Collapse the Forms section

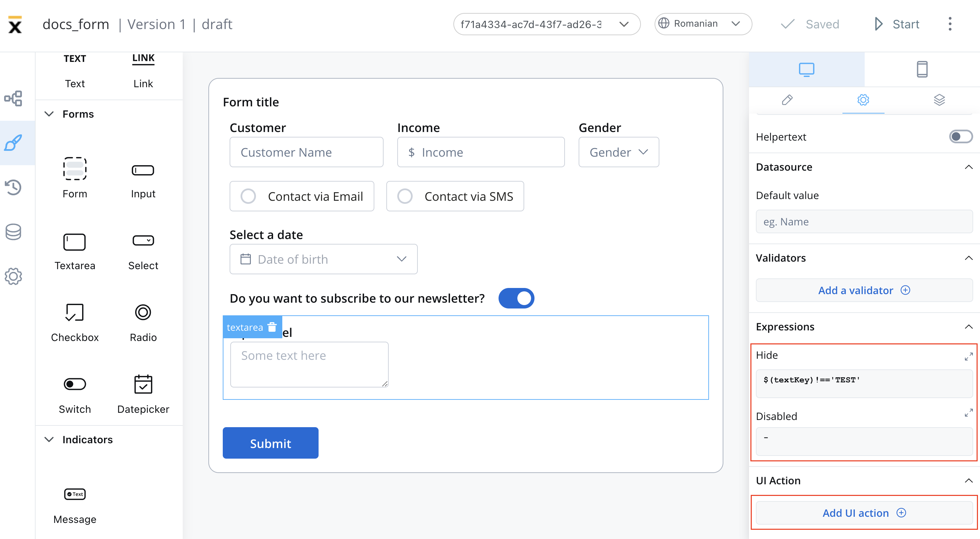click(49, 114)
